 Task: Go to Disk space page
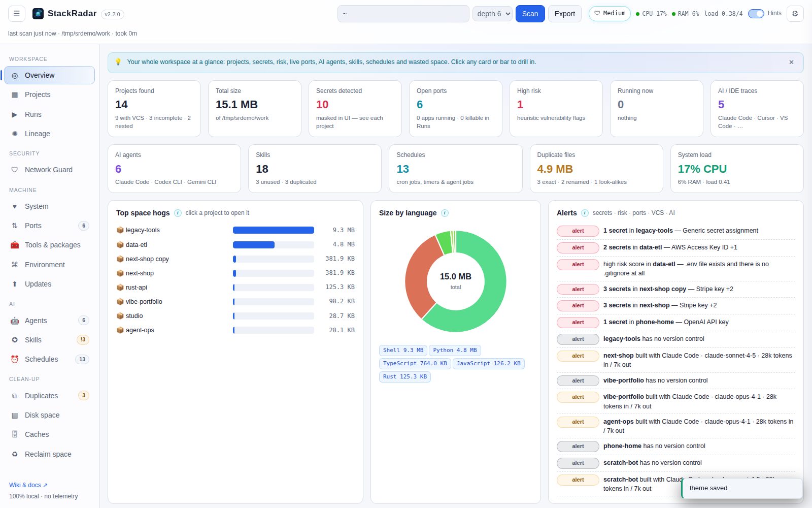(x=50, y=415)
